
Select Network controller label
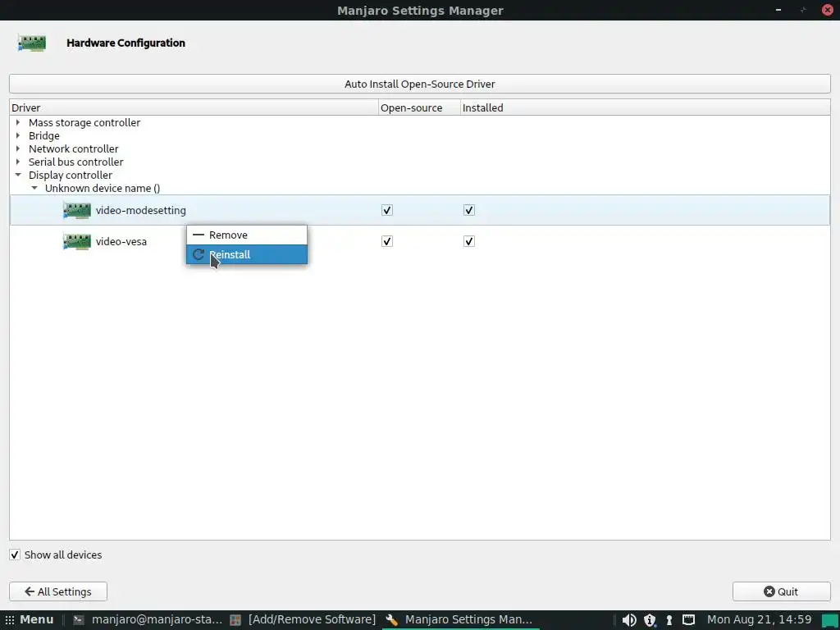(x=73, y=148)
